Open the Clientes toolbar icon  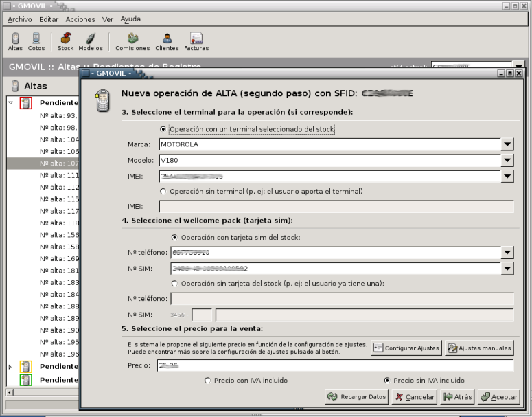[167, 41]
